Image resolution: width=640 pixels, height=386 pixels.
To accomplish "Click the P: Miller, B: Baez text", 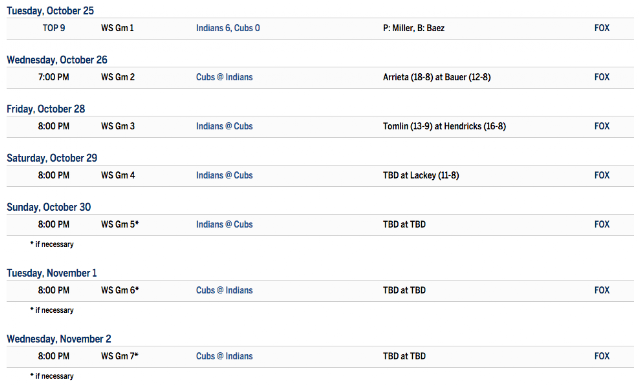I will [413, 28].
